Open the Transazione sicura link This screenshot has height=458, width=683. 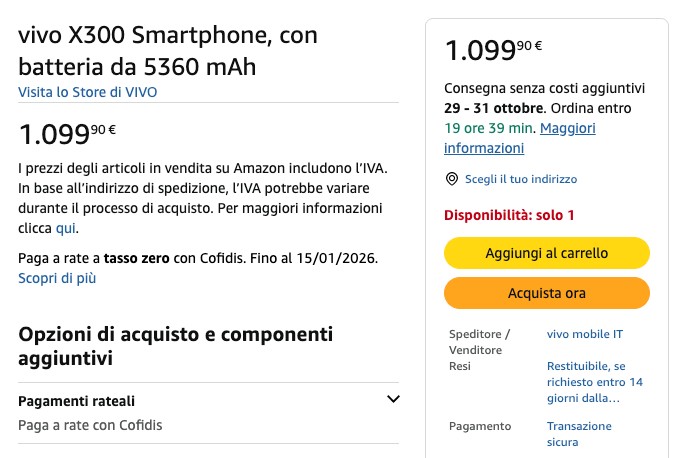[579, 434]
